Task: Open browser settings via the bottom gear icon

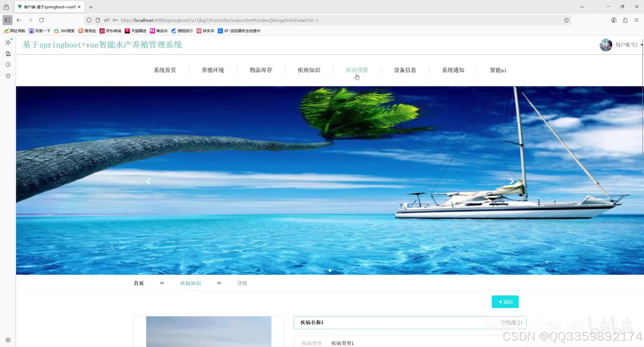Action: point(8,340)
